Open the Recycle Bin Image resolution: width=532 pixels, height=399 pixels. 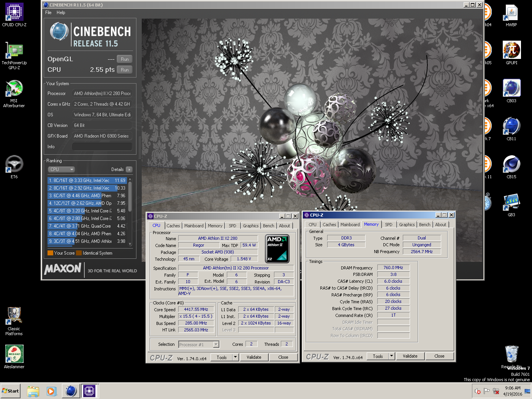click(511, 356)
